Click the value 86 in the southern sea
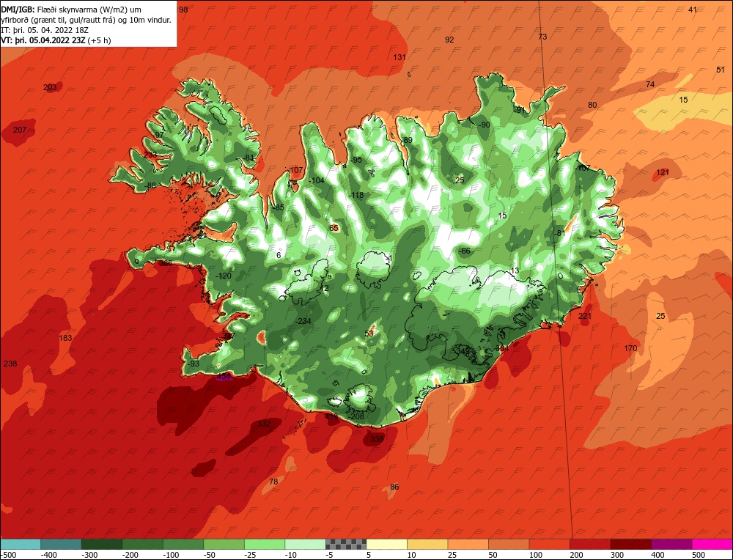The height and width of the screenshot is (560, 733). pyautogui.click(x=394, y=487)
